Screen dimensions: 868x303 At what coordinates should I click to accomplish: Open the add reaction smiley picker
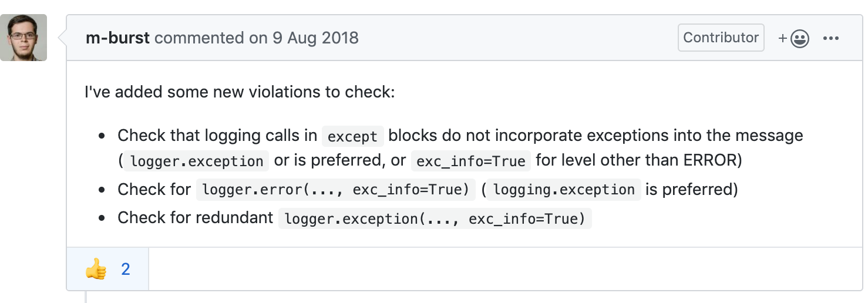pos(793,39)
